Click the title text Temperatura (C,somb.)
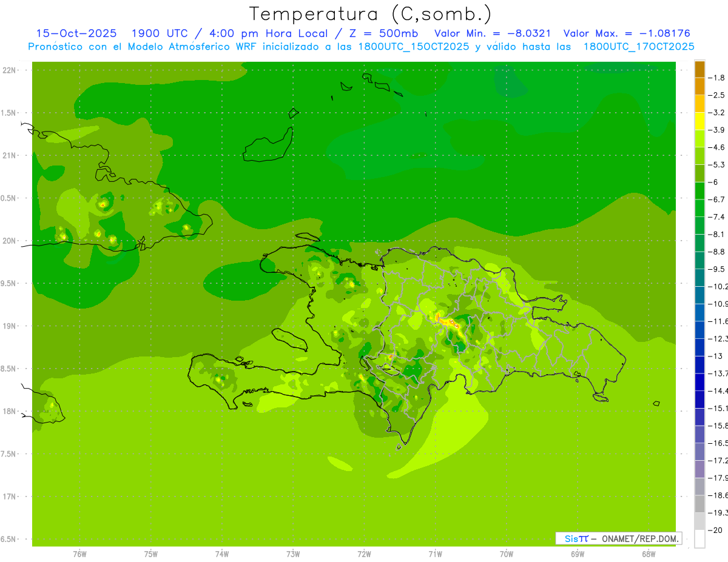The width and height of the screenshot is (728, 562). pos(370,13)
